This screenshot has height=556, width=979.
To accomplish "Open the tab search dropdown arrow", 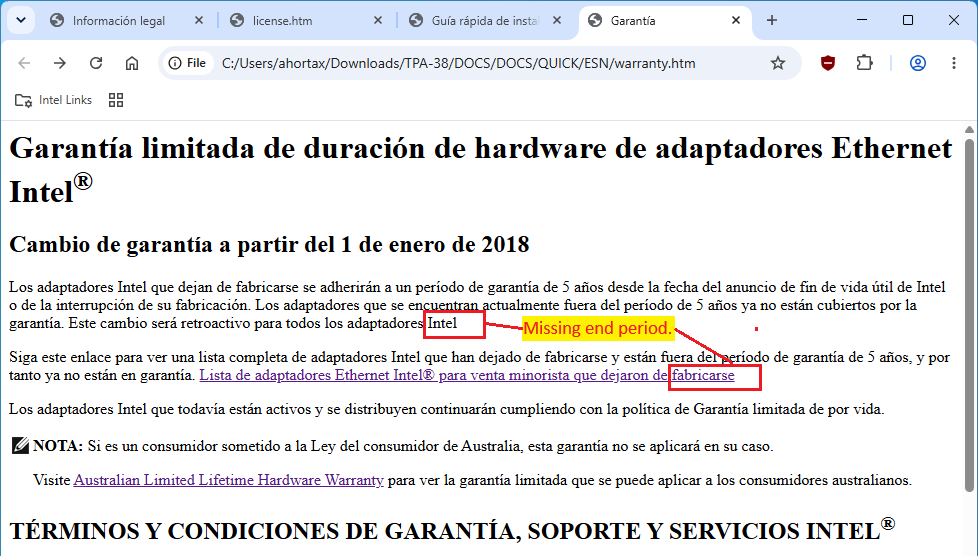I will pos(21,20).
